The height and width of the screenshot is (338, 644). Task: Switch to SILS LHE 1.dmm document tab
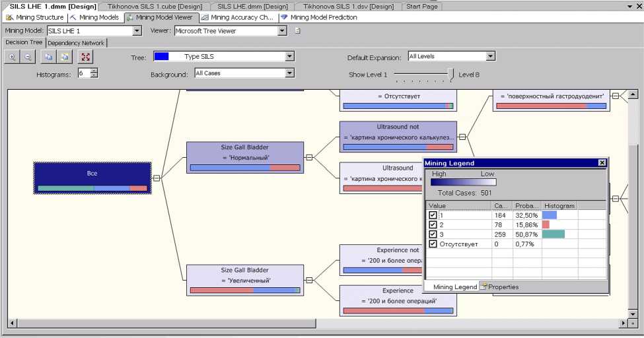tap(53, 7)
